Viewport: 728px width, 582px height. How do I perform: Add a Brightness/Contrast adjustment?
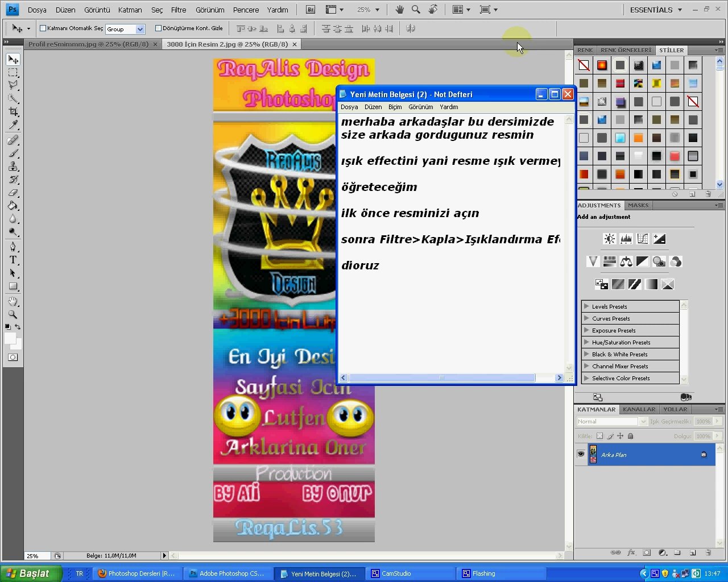pyautogui.click(x=610, y=239)
